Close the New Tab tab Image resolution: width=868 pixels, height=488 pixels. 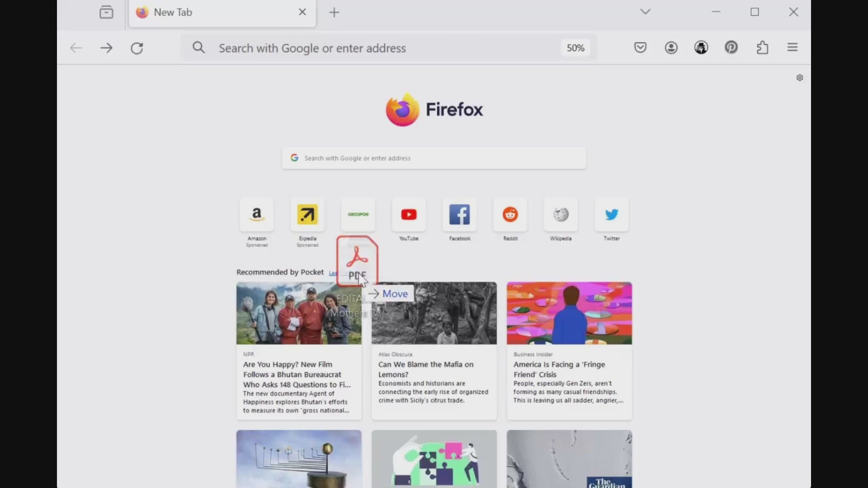coord(302,12)
